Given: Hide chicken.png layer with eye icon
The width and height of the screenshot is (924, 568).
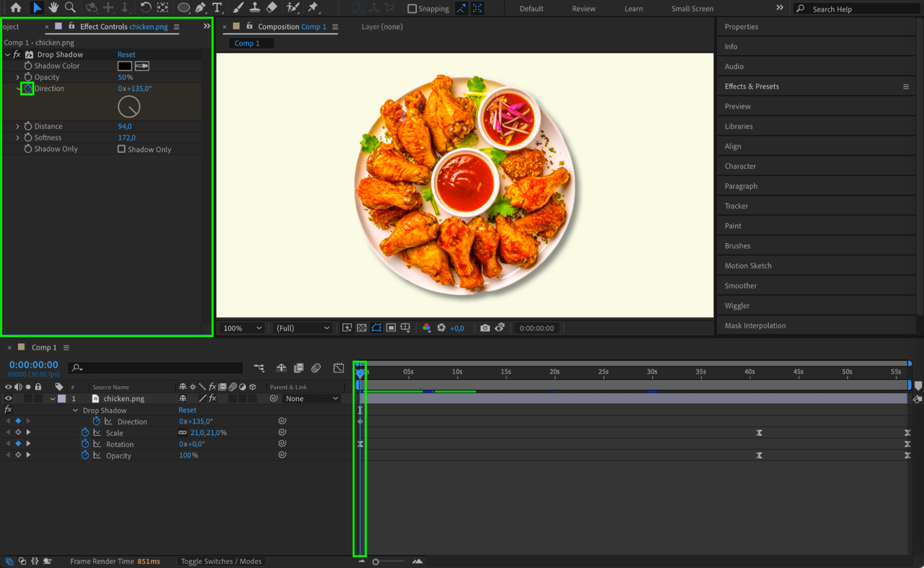Looking at the screenshot, I should [8, 398].
